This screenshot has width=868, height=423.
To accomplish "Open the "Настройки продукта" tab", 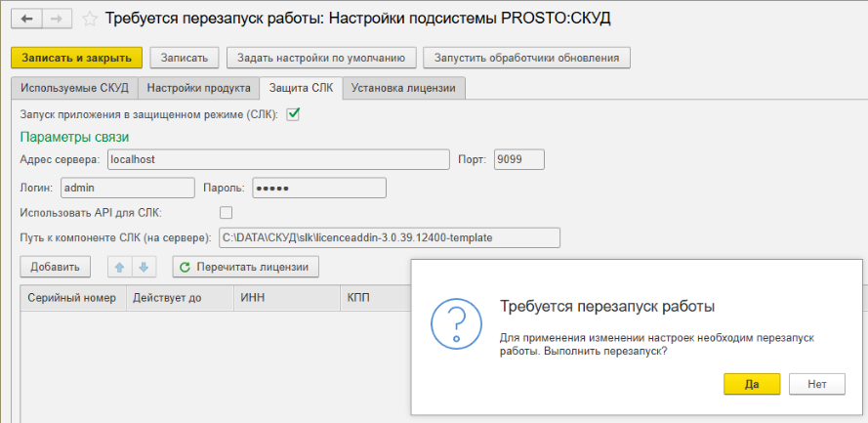I will point(199,88).
